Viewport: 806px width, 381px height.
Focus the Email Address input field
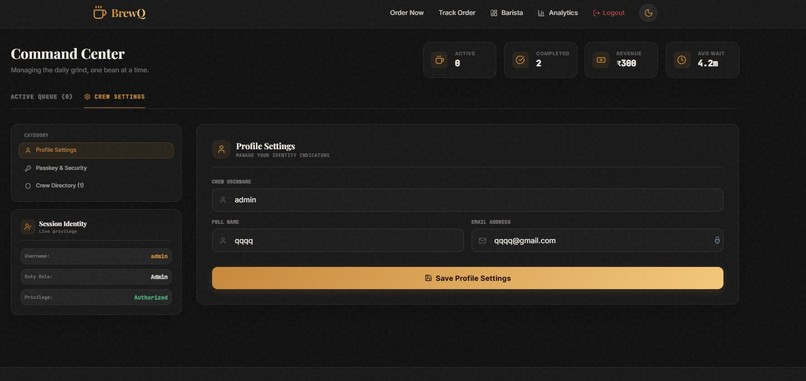[597, 240]
